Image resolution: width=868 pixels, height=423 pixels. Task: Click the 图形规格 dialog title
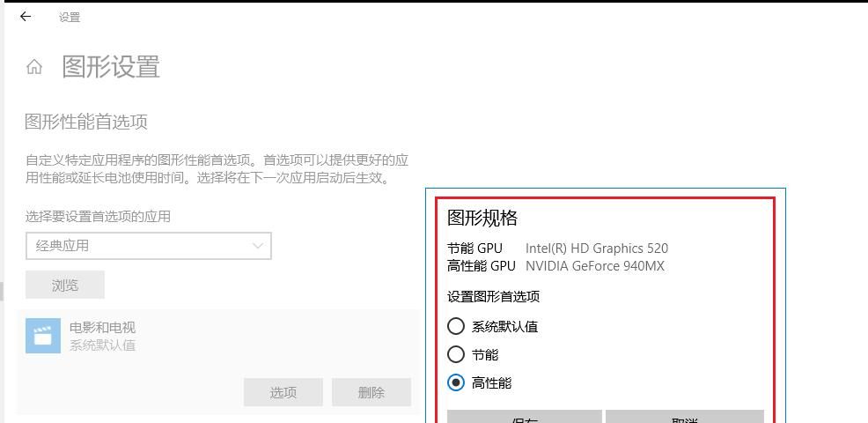click(x=482, y=218)
